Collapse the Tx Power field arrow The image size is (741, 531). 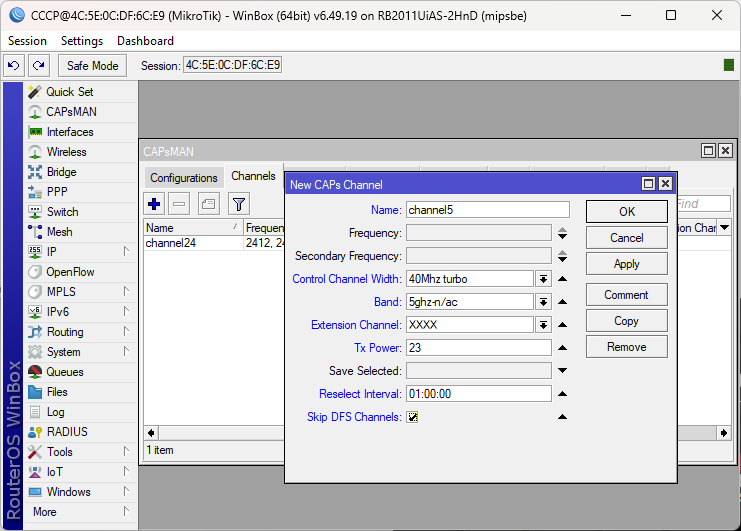[x=562, y=348]
